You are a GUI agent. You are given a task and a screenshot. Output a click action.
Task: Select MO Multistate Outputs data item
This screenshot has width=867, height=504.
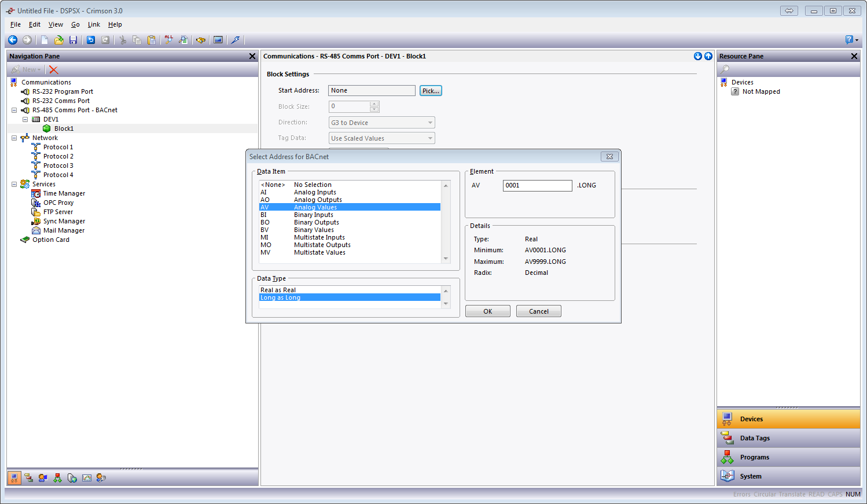(x=350, y=245)
